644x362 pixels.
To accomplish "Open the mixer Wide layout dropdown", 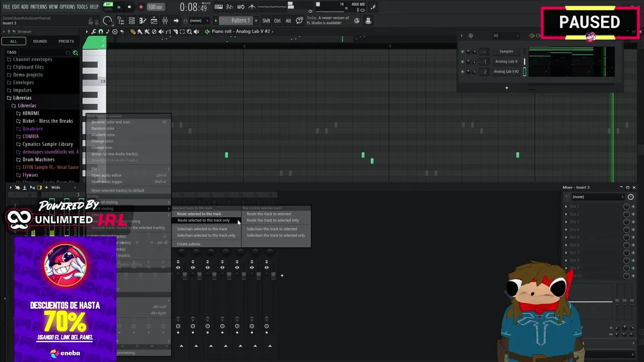I will click(63, 188).
